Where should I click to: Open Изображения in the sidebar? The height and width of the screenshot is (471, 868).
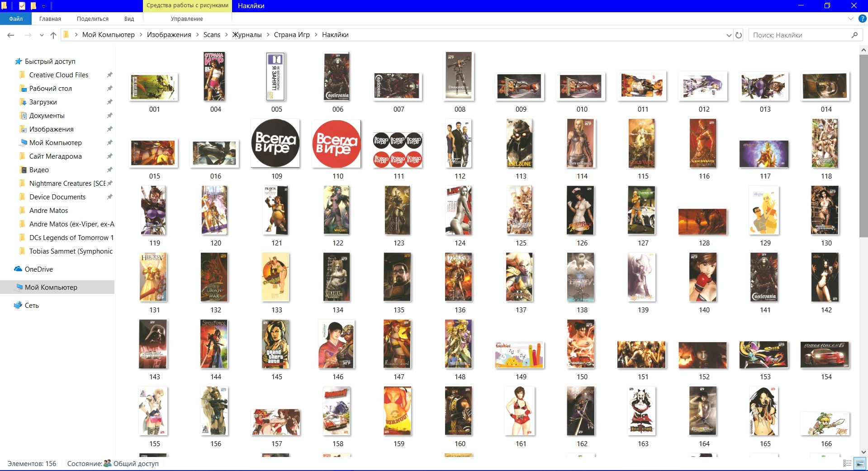point(52,129)
